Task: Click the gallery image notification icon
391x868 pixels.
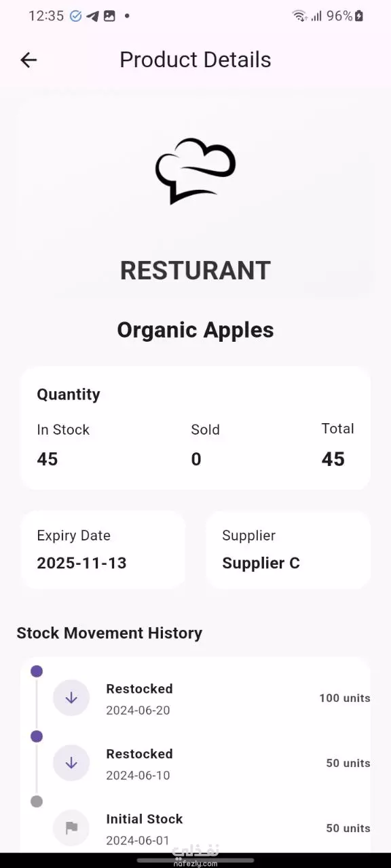Action: click(x=109, y=16)
